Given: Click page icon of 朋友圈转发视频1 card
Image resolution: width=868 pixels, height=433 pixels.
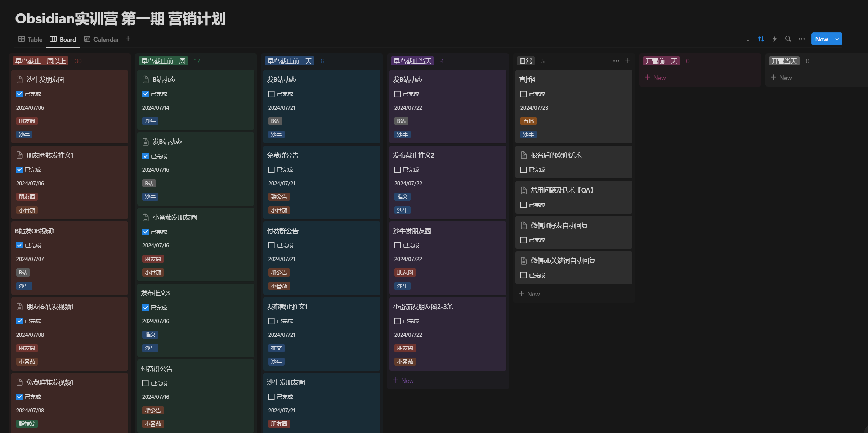Looking at the screenshot, I should point(20,307).
